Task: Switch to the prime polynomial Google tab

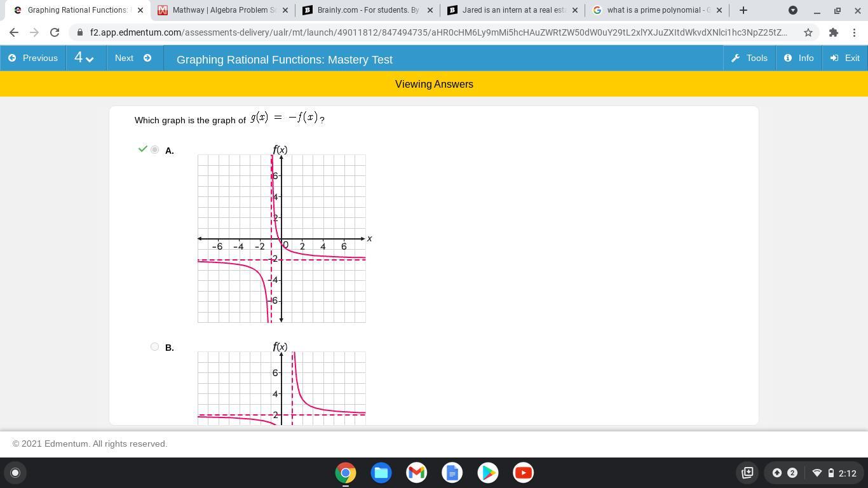Action: coord(658,10)
